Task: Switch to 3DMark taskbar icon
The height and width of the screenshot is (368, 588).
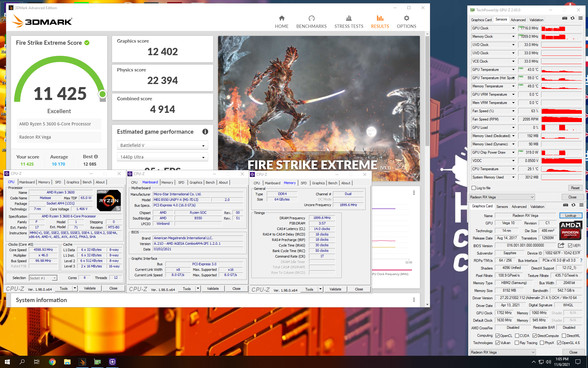Action: pyautogui.click(x=82, y=362)
